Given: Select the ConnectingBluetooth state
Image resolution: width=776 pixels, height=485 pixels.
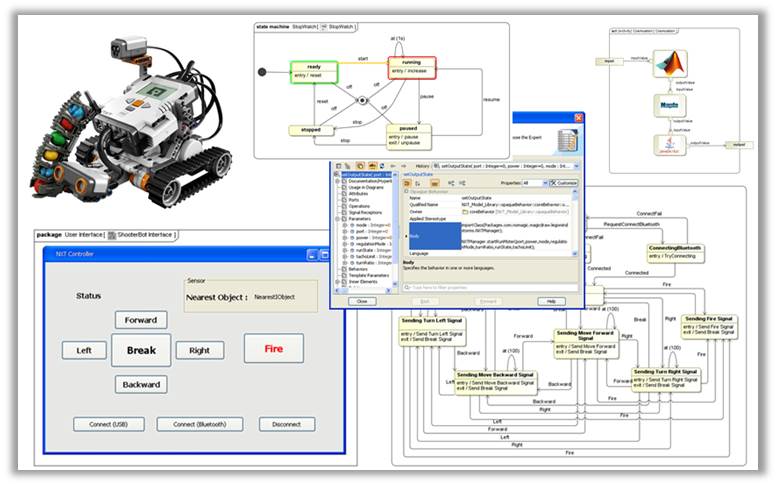Looking at the screenshot, I should point(675,253).
